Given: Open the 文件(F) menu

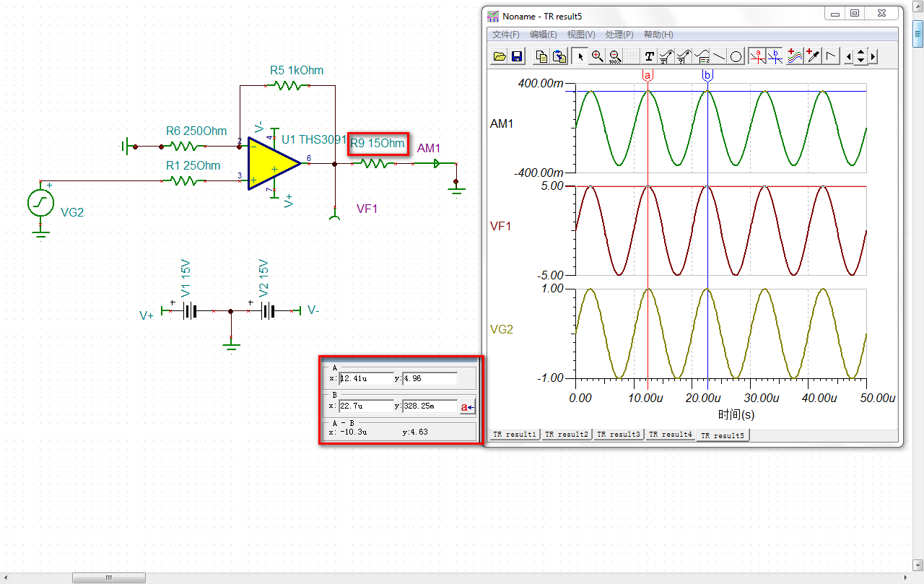Looking at the screenshot, I should click(x=506, y=35).
